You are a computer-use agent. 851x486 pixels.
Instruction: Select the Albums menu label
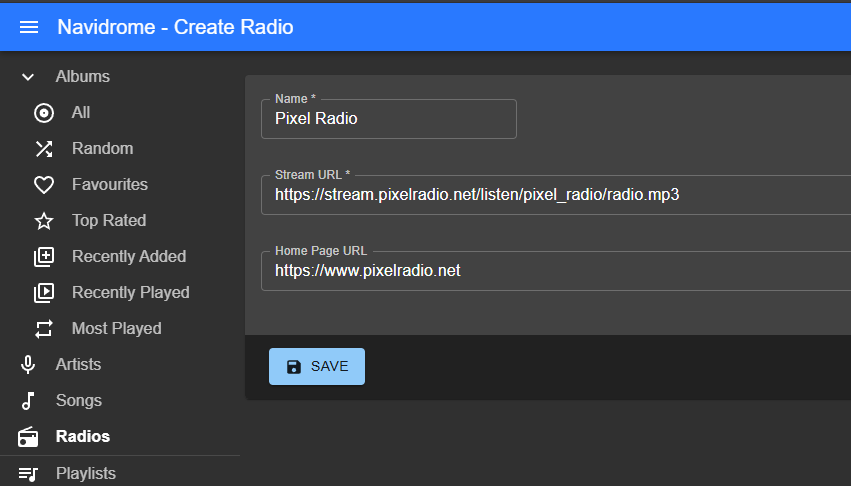pyautogui.click(x=83, y=77)
